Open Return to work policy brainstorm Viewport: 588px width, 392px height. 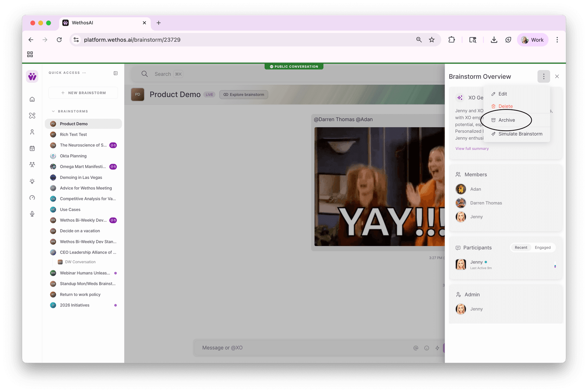click(83, 295)
